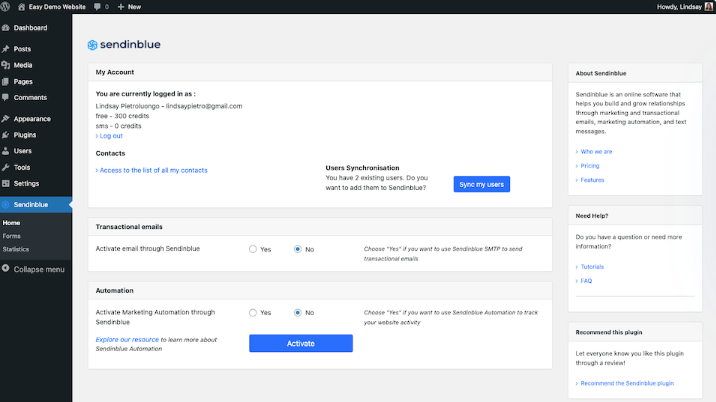Select the Sendinblue menu item
716x402 pixels.
36,205
